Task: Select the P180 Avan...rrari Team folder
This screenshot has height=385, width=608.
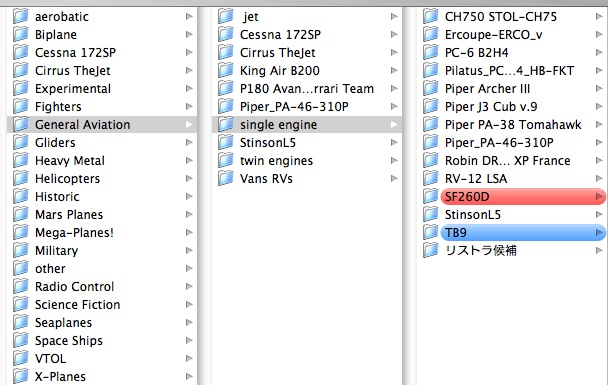Action: coord(307,88)
